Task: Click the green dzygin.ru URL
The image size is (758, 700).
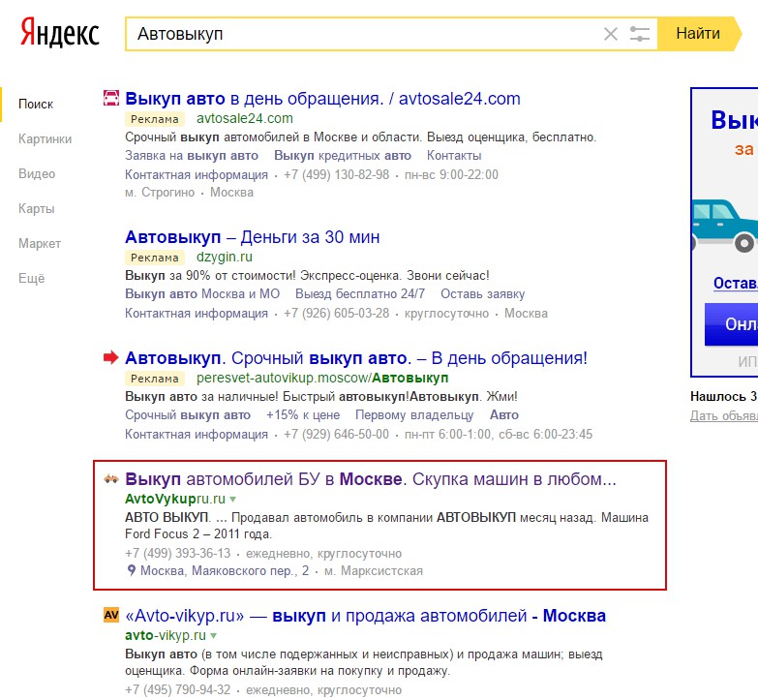Action: tap(225, 258)
